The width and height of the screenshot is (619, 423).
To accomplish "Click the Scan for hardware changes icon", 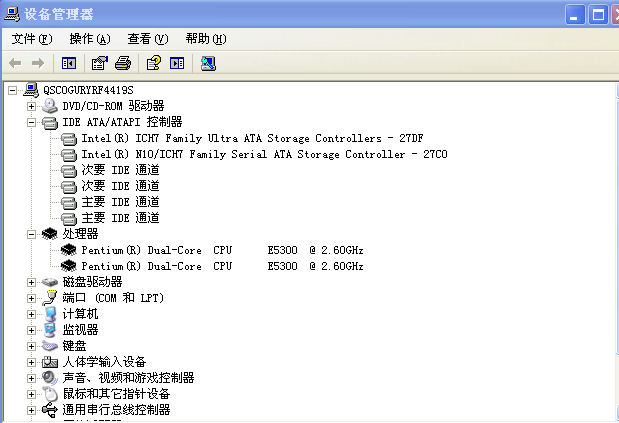I will click(x=208, y=63).
